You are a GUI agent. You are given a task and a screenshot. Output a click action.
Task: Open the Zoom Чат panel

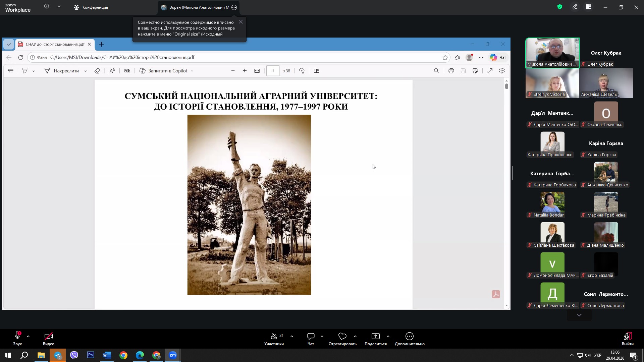(311, 336)
